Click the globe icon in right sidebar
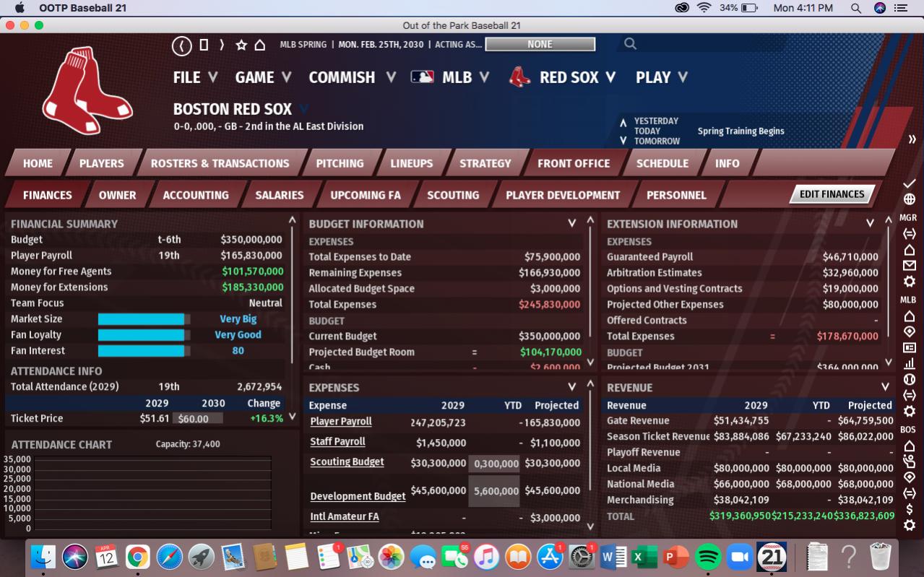This screenshot has width=924, height=577. tap(910, 199)
